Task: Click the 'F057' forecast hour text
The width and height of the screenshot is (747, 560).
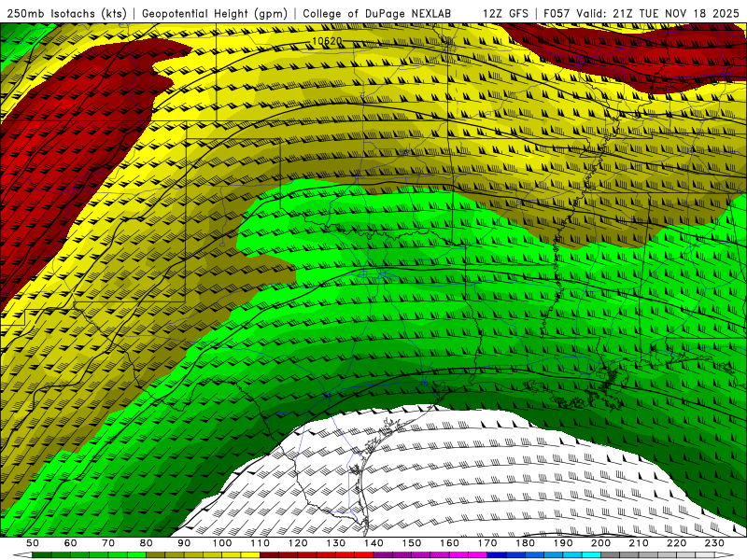Action: point(557,13)
